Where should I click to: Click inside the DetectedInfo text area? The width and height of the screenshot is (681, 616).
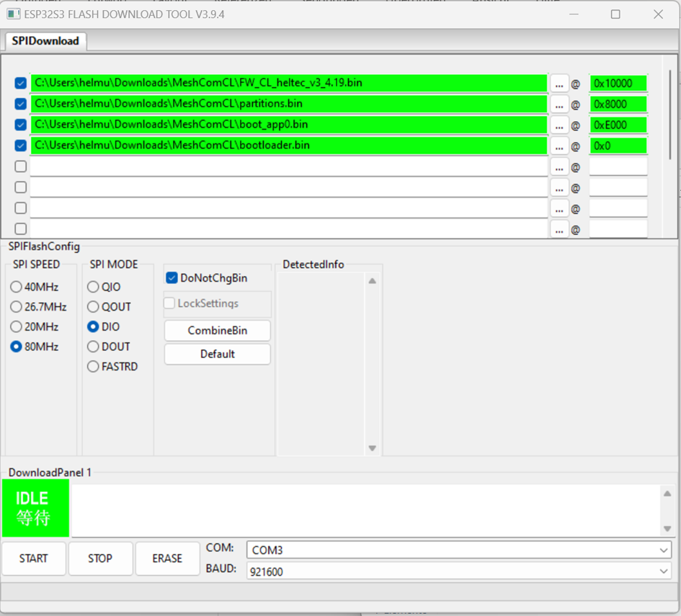point(321,365)
